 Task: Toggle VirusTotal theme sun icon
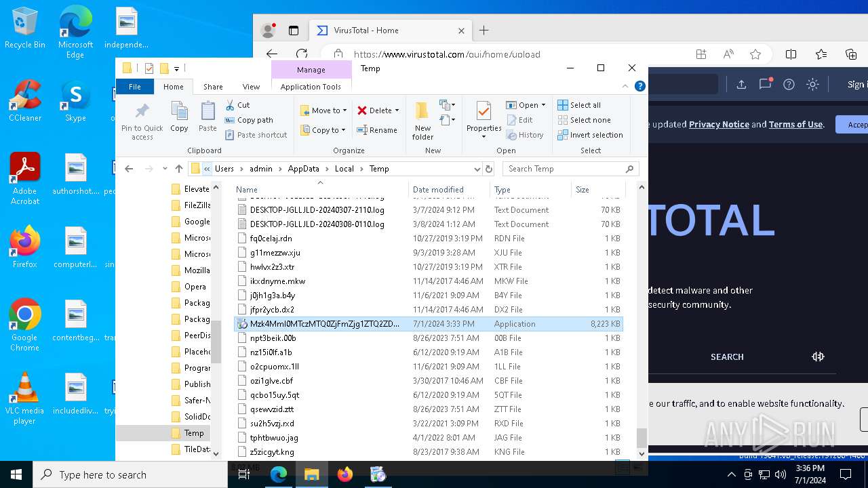coord(812,84)
